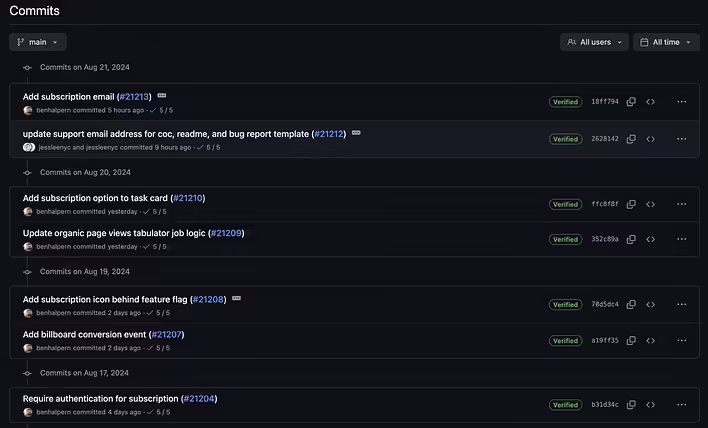The width and height of the screenshot is (708, 428).
Task: Open pull request #21207 link
Action: pos(167,335)
